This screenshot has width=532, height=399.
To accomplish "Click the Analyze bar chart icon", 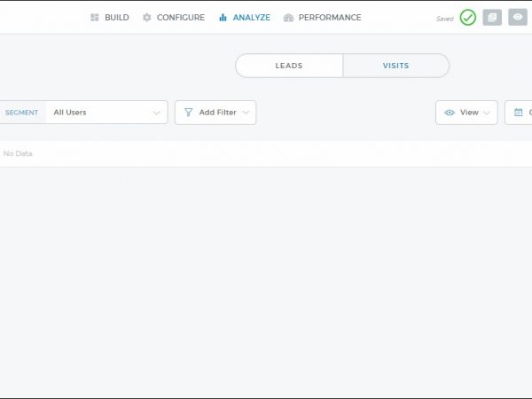I will pos(223,18).
